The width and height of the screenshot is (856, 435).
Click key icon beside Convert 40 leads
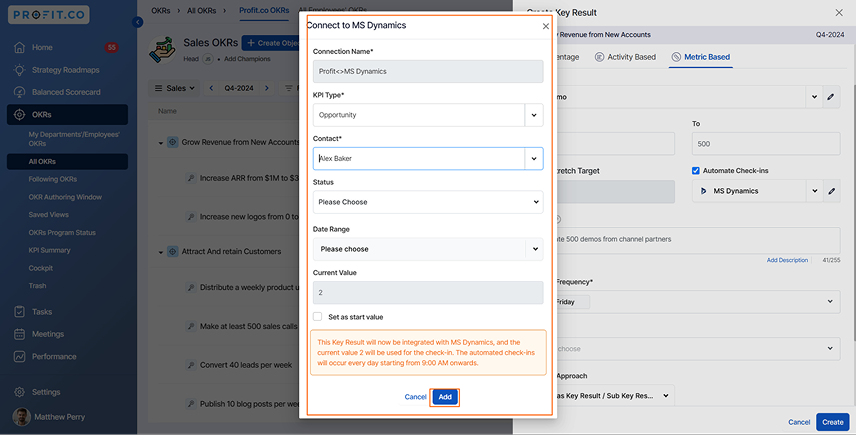pos(191,365)
